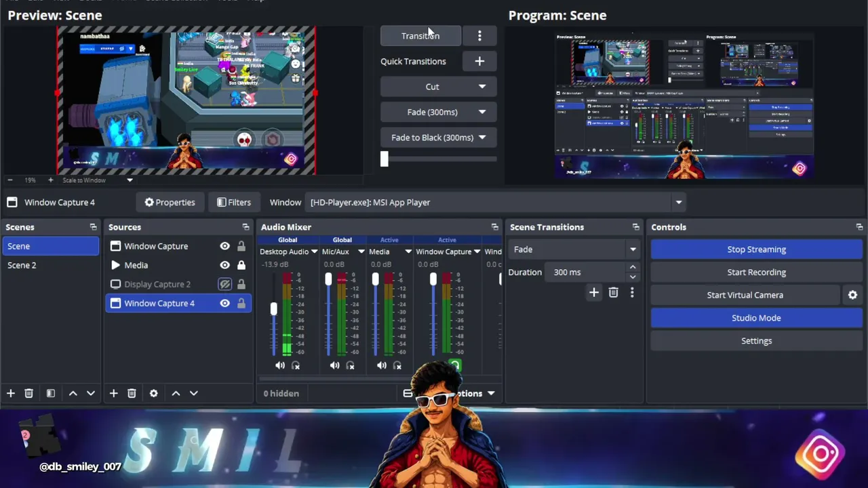Toggle Studio Mode off
868x488 pixels.
(x=756, y=318)
